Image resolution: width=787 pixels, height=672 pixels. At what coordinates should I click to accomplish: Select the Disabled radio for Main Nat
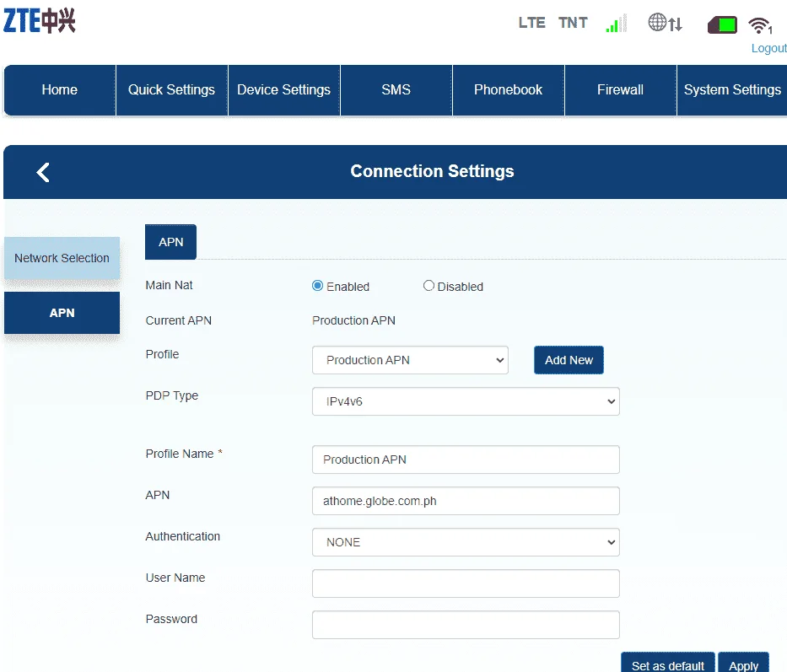429,286
